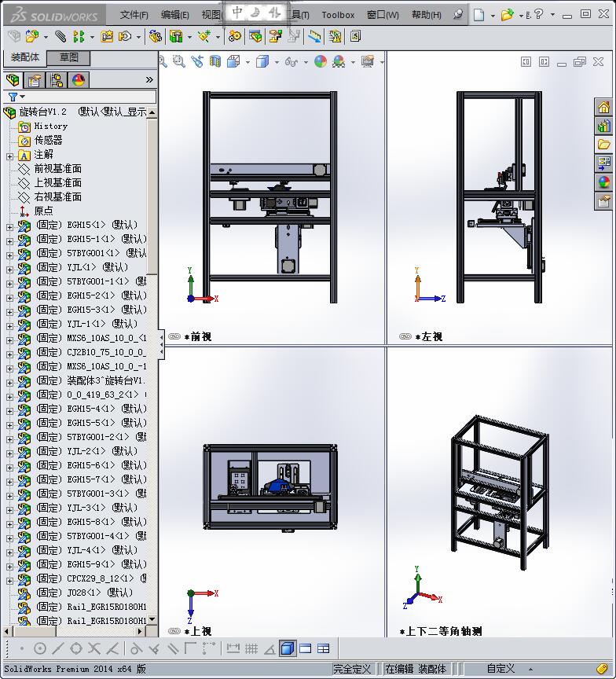Click the Section View icon

click(215, 61)
